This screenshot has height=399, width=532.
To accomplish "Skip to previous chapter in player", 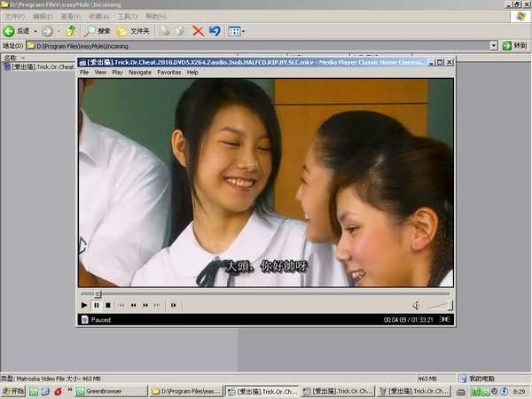I will click(121, 305).
